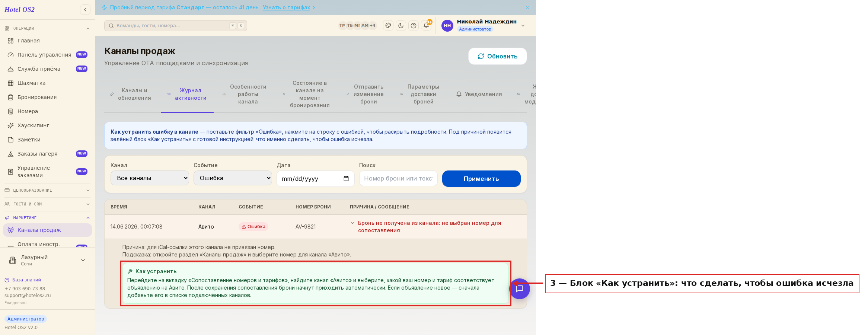Switch to the Каналы и обновления tab
Screen dimensions: 868x335
click(131, 94)
